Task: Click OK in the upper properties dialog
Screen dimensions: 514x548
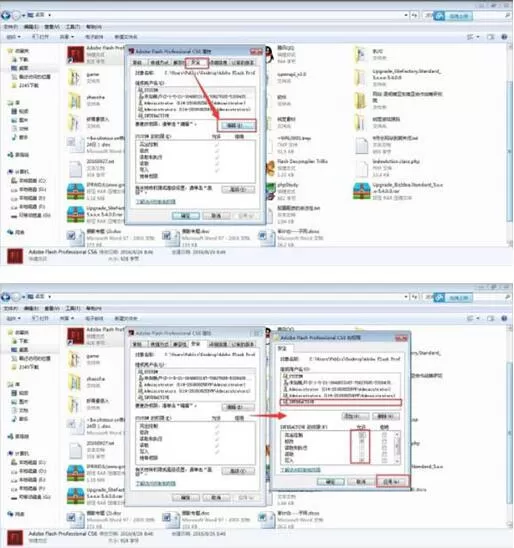Action: point(186,216)
